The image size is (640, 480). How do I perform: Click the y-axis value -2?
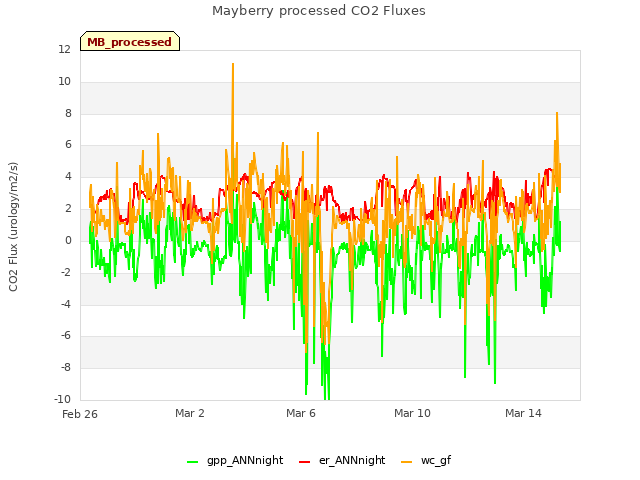[x=66, y=272]
